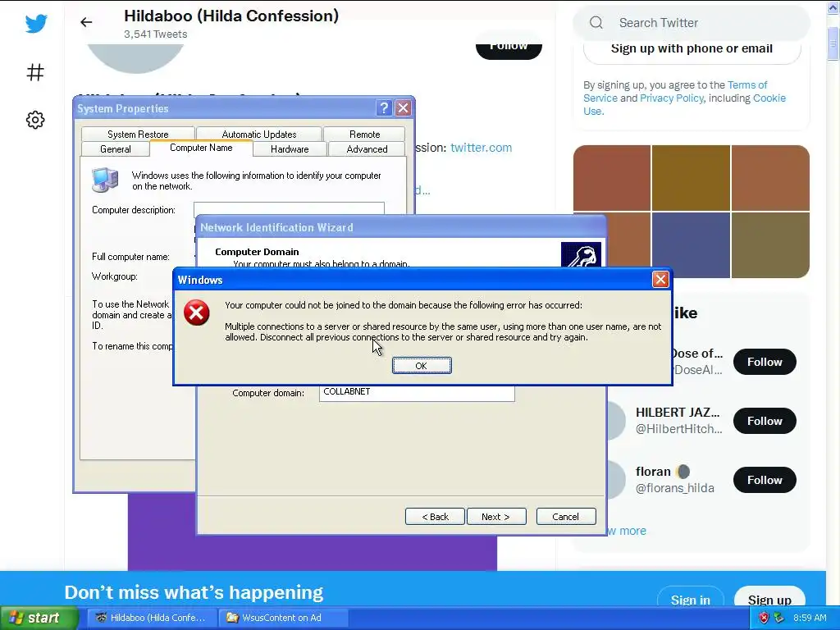Open the Explore hashtag icon
The width and height of the screenshot is (840, 630).
35,72
